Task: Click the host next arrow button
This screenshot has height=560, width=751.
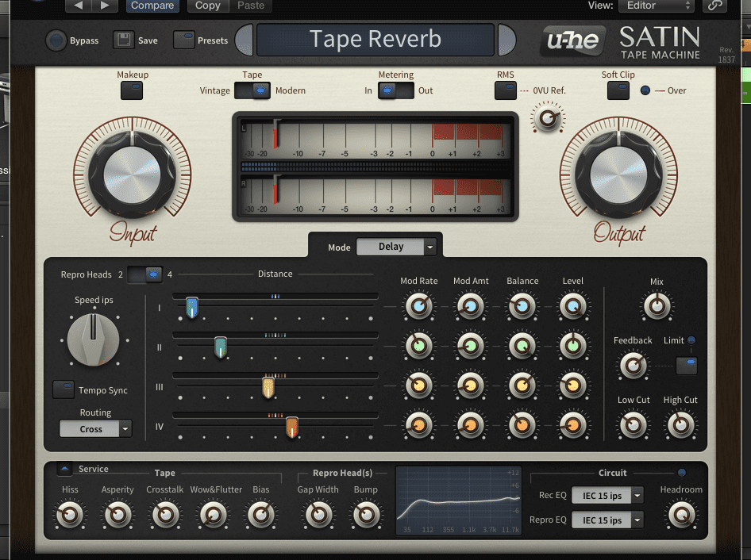Action: tap(105, 6)
